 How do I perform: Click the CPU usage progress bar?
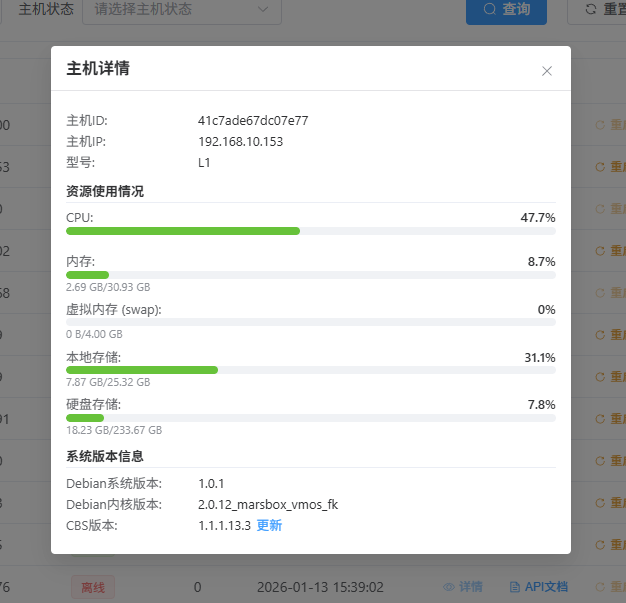click(311, 231)
